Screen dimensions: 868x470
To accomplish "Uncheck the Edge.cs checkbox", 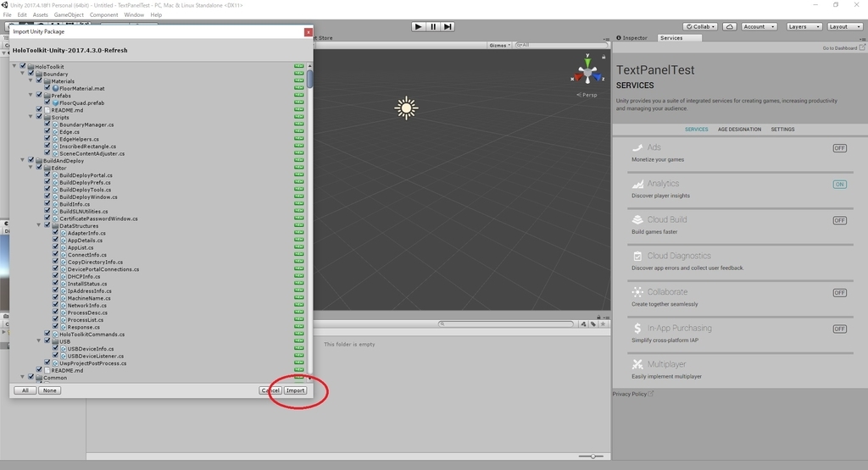I will pos(47,131).
